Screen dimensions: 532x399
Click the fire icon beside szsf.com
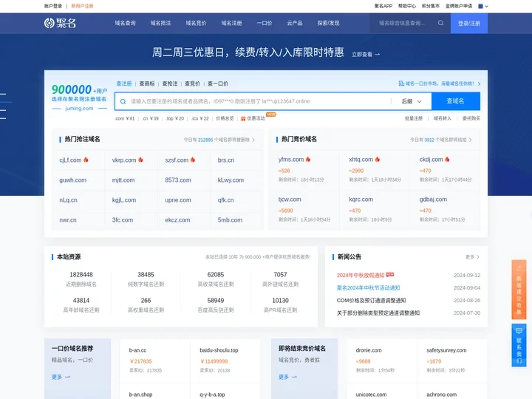193,160
